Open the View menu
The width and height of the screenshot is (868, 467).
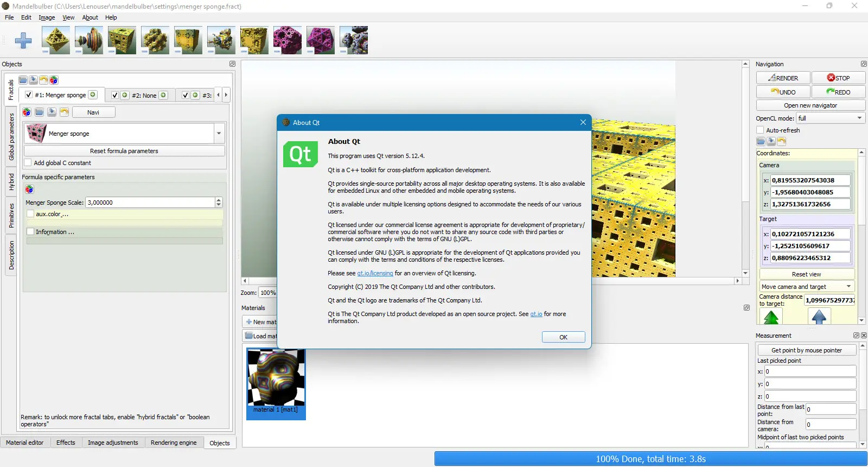coord(68,17)
